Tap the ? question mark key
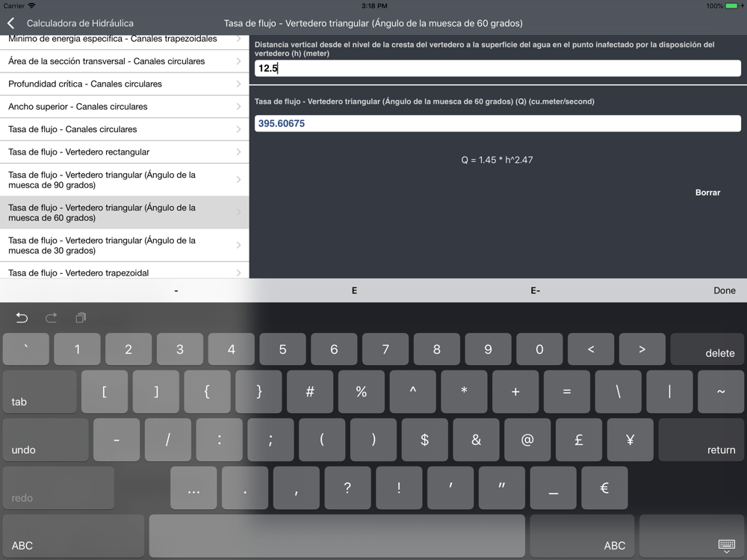The image size is (747, 560). click(348, 488)
